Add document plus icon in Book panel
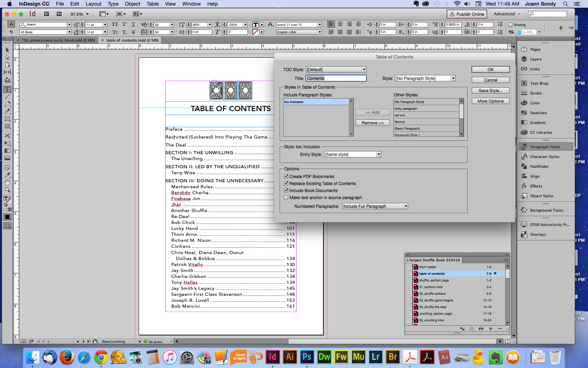588x368 pixels. click(491, 329)
